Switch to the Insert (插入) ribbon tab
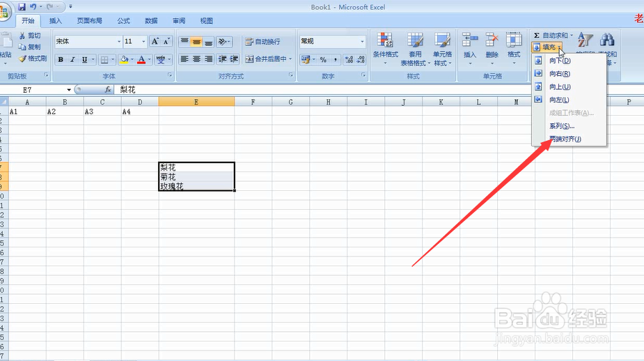The height and width of the screenshot is (361, 644). [x=56, y=20]
